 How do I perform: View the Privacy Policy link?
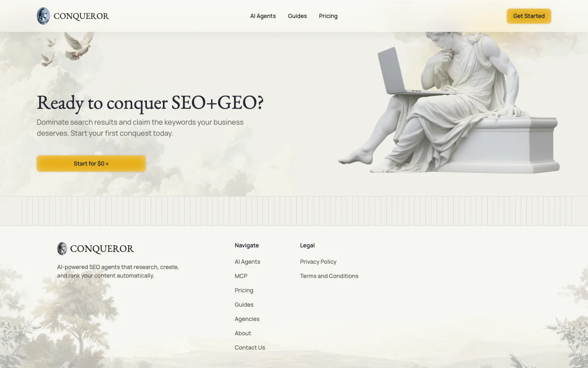(x=318, y=262)
